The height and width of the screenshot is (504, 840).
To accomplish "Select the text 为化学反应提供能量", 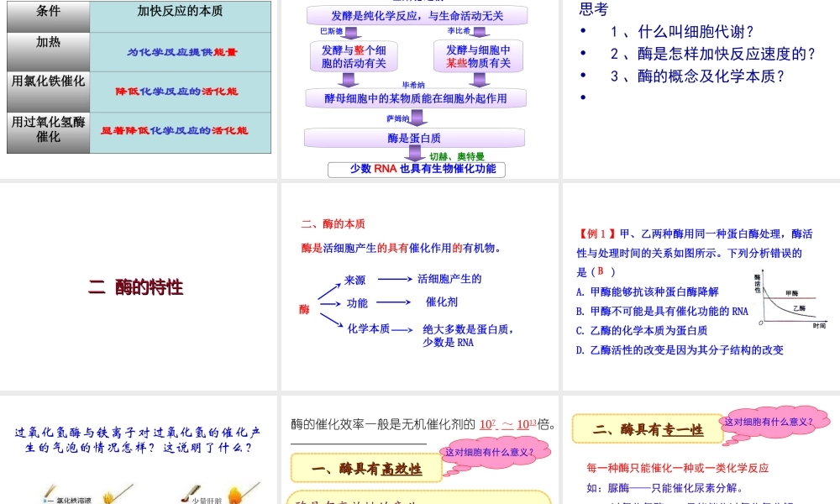I will pyautogui.click(x=181, y=52).
